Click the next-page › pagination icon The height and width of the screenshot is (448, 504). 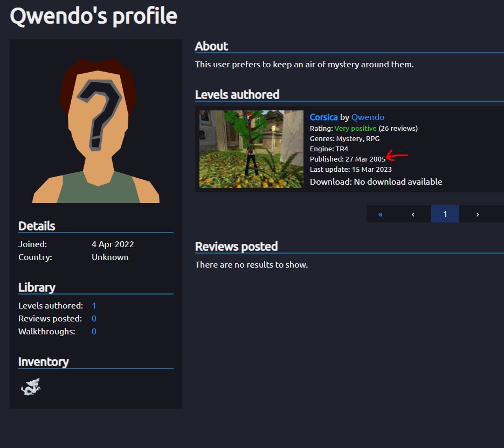(478, 214)
